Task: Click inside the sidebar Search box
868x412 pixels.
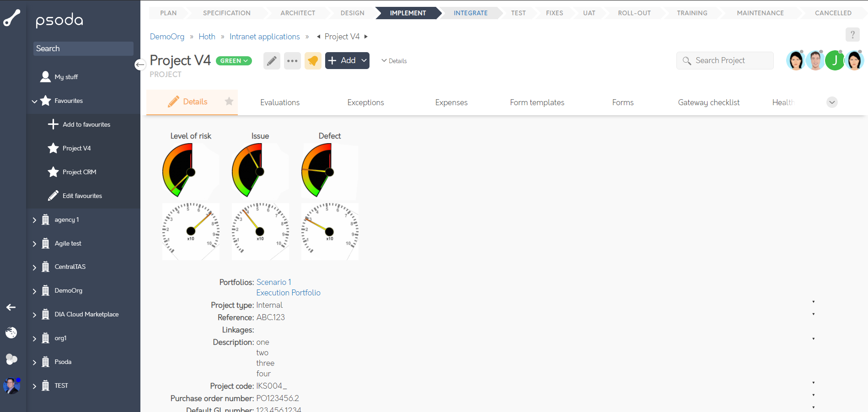Action: [83, 48]
